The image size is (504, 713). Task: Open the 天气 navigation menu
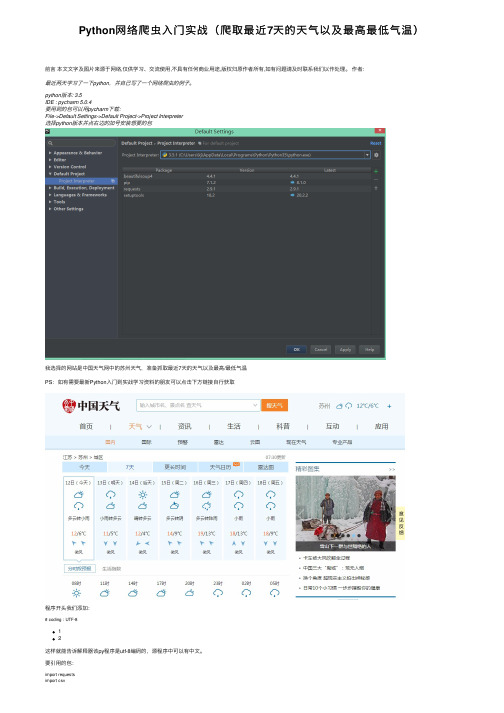(x=139, y=427)
